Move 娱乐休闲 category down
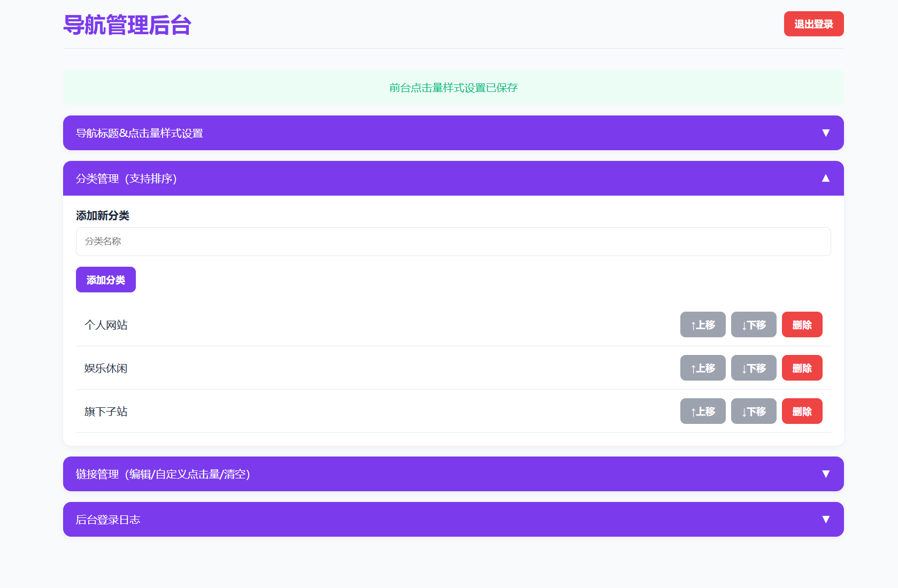898x588 pixels. (x=753, y=368)
